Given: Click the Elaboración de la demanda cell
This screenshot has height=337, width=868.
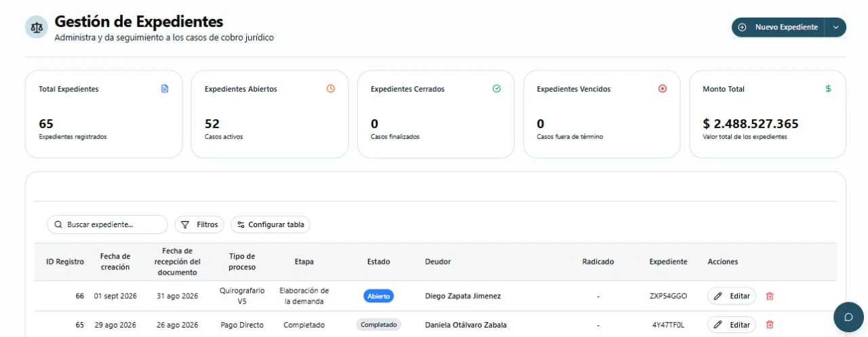Looking at the screenshot, I should pyautogui.click(x=304, y=296).
